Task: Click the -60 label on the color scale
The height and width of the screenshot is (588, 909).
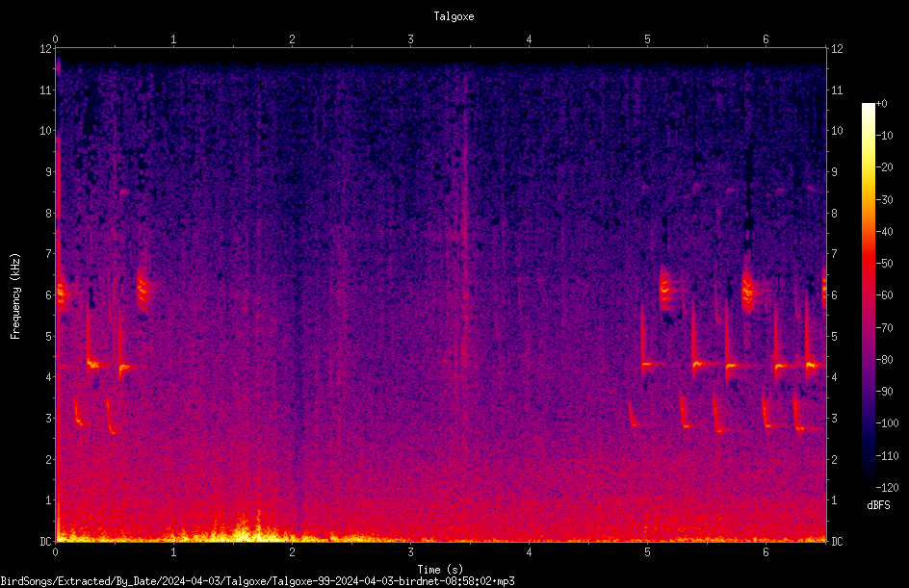Action: (885, 295)
